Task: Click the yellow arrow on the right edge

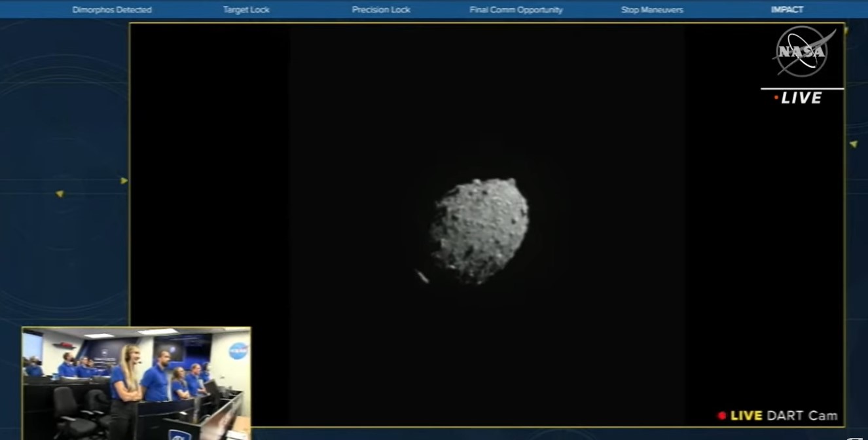Action: tap(853, 144)
